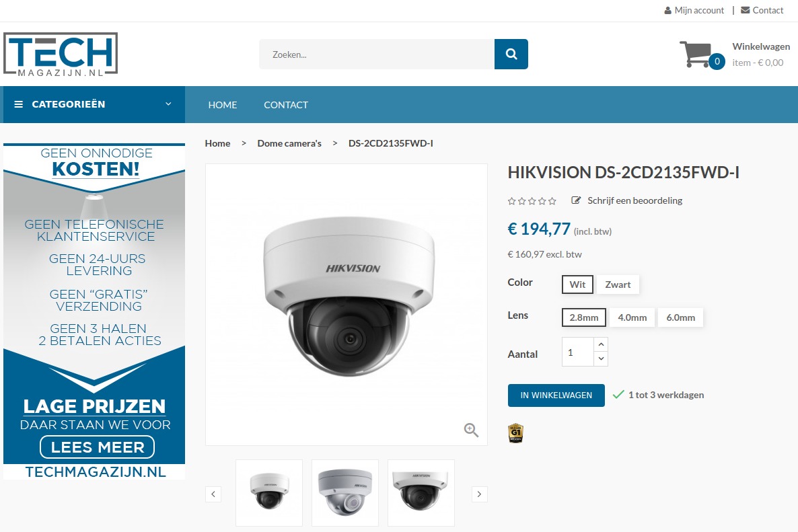Open the CONTACT item in navigation bar
This screenshot has height=532, width=798.
click(x=285, y=105)
